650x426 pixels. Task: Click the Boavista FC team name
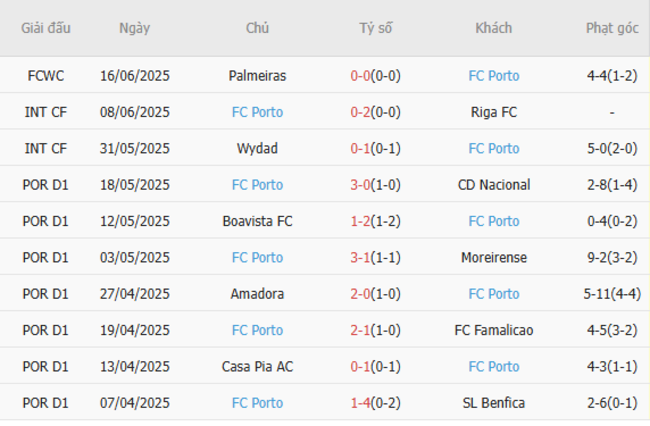[257, 221]
